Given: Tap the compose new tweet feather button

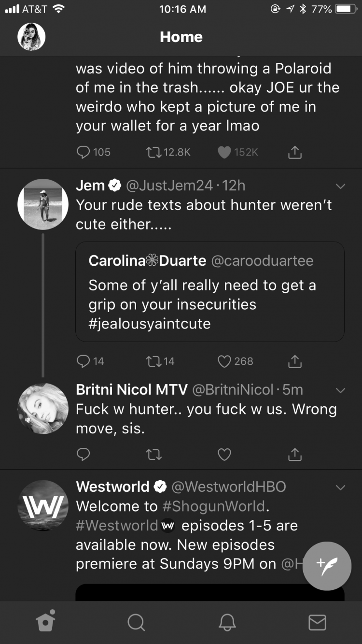Looking at the screenshot, I should tap(327, 566).
